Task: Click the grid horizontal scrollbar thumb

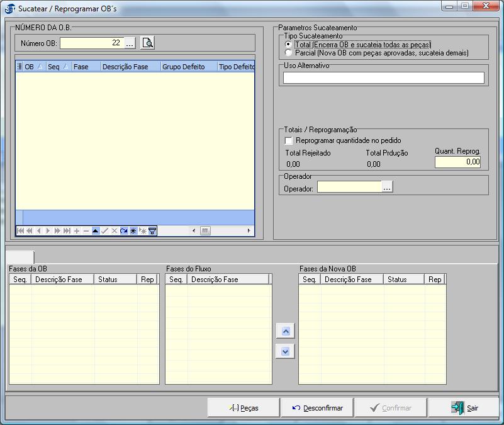Action: (x=205, y=231)
